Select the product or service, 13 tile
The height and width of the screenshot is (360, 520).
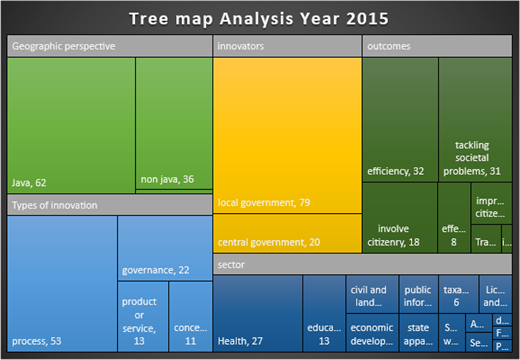click(143, 317)
